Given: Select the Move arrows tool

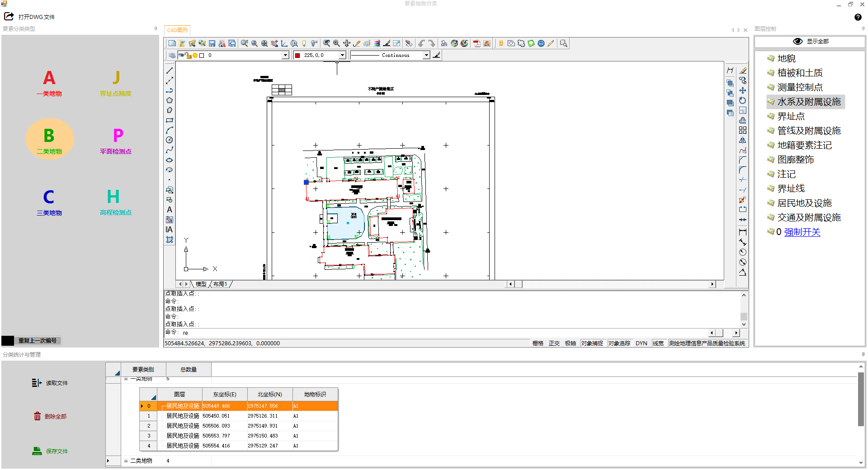Looking at the screenshot, I should pos(743,90).
